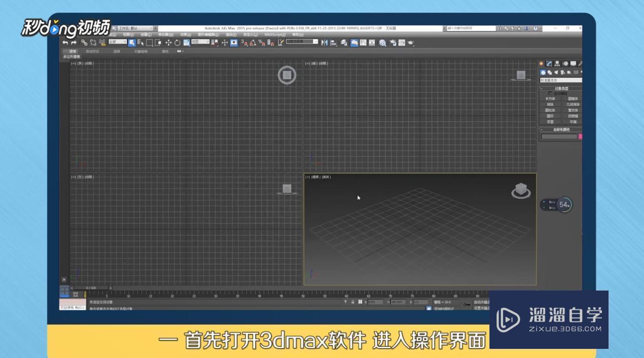Viewport: 644px width, 358px height.
Task: Activate the Select and Manipulate tool
Action: pyautogui.click(x=224, y=43)
